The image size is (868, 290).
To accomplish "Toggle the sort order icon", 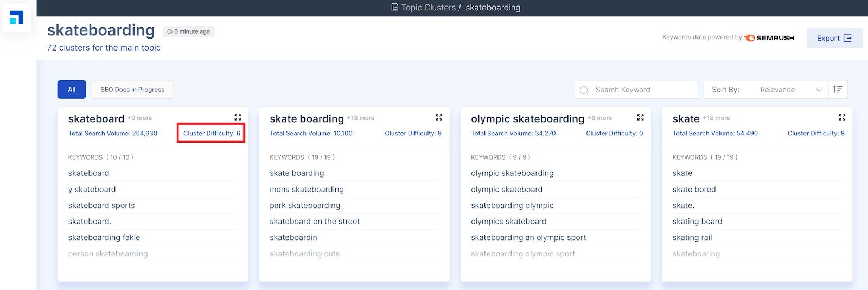I will pyautogui.click(x=838, y=90).
